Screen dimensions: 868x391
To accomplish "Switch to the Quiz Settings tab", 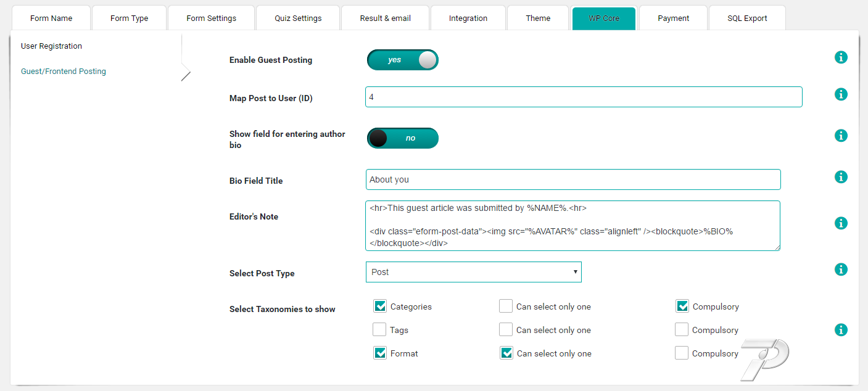I will pos(298,18).
